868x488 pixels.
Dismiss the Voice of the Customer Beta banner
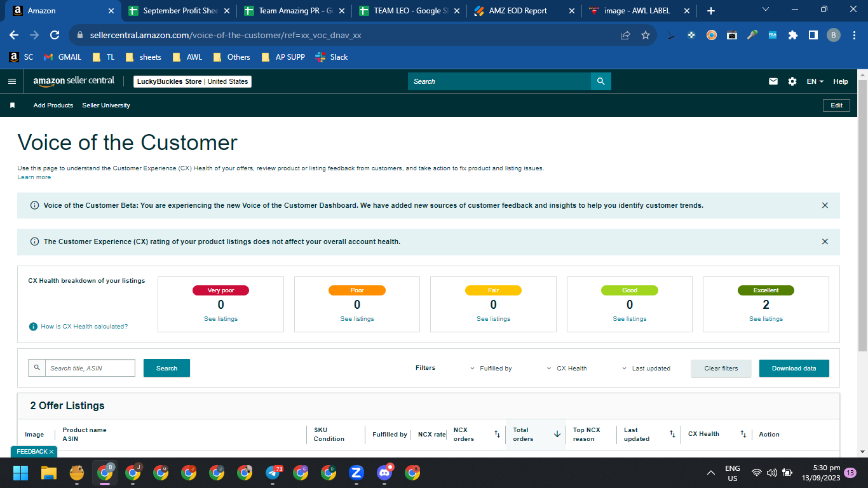[825, 205]
